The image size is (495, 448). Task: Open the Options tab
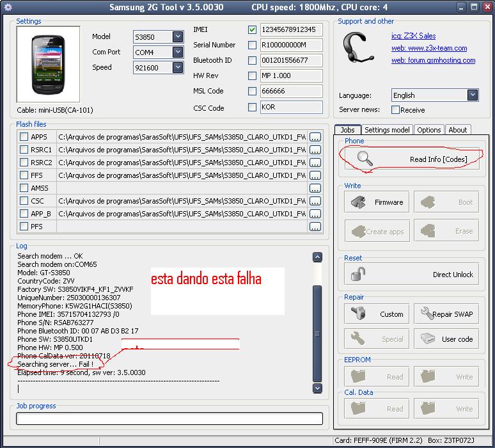[x=428, y=130]
